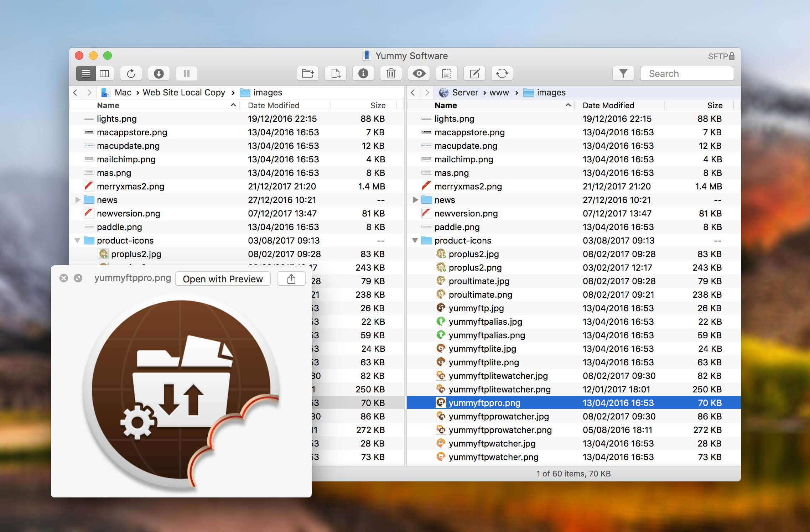Create a new folder via toolbar
The image size is (810, 532).
tap(308, 73)
